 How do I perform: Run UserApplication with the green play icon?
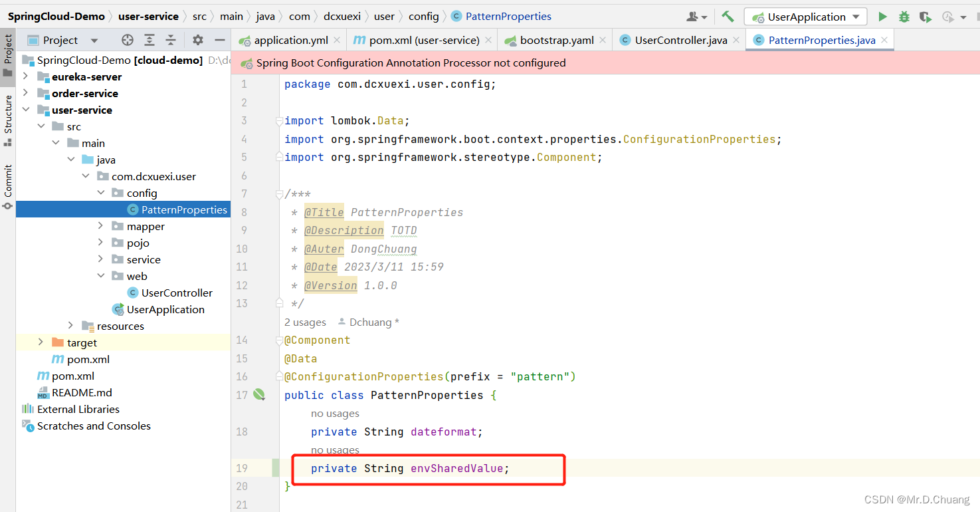point(882,17)
